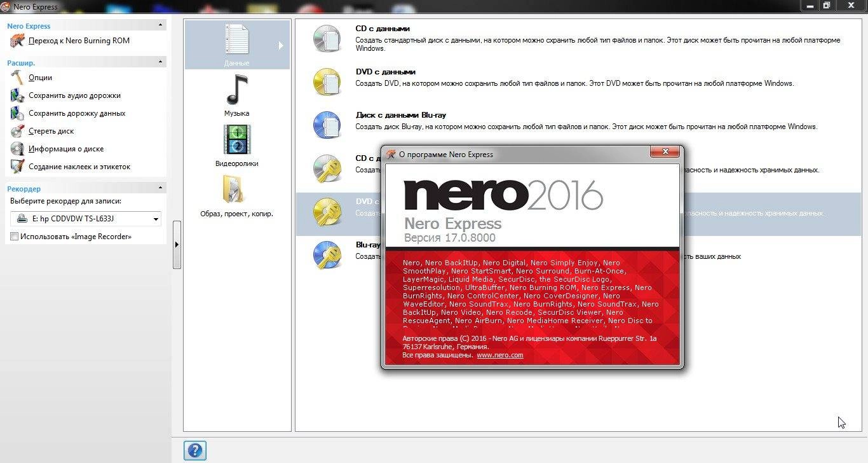This screenshot has height=463, width=868.
Task: Click Переход к Nero Burning ROM
Action: pos(79,41)
